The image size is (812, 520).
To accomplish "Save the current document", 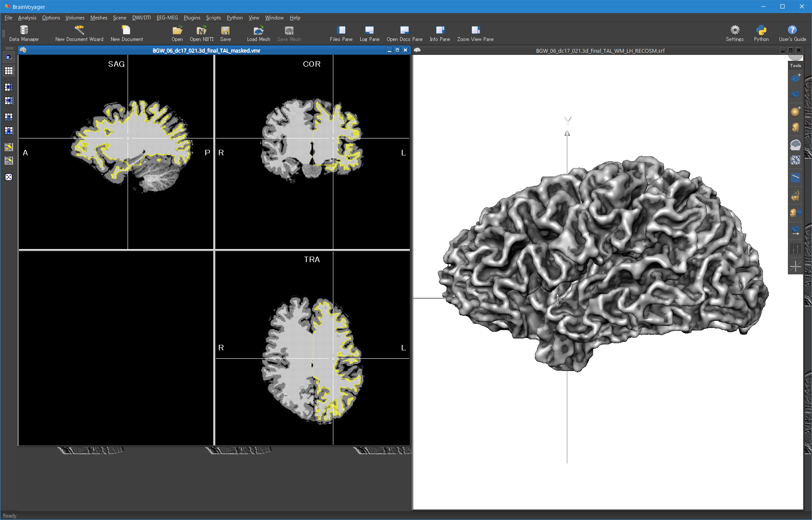I will point(225,33).
